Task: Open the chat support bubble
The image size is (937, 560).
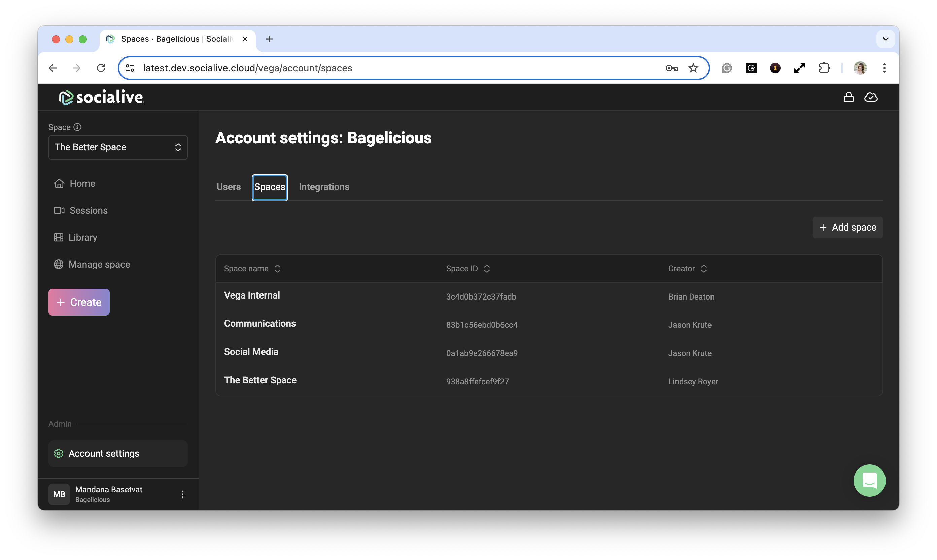Action: point(869,480)
